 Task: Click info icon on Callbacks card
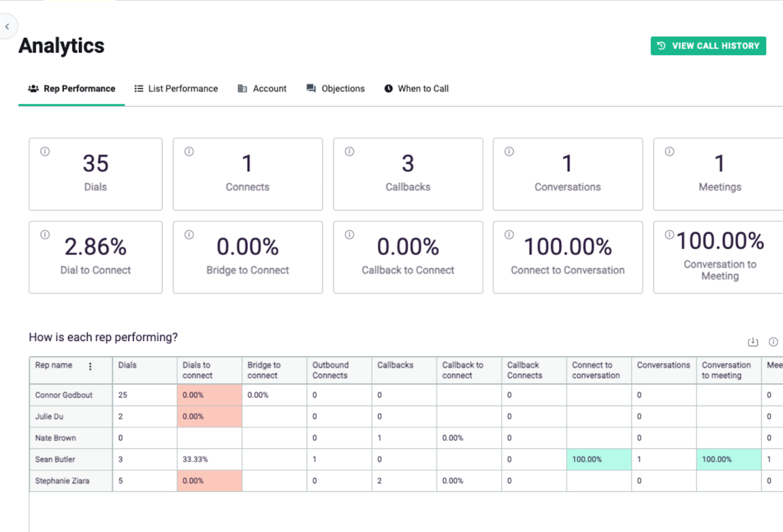pyautogui.click(x=349, y=151)
